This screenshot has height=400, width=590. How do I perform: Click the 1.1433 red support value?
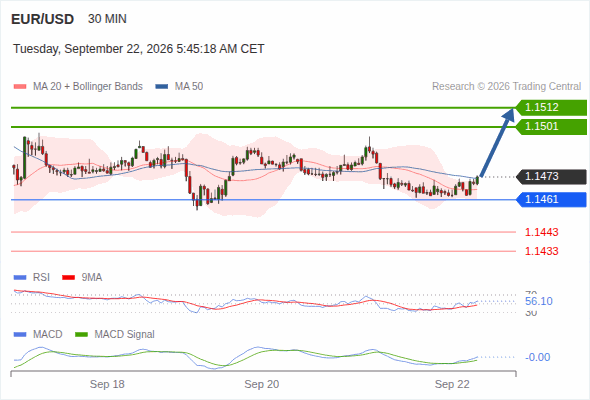coord(541,251)
